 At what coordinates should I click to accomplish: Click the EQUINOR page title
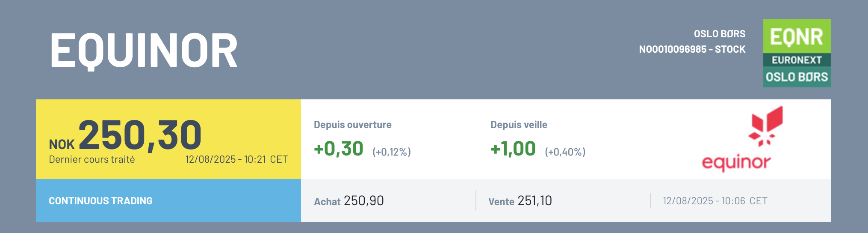coord(144,51)
